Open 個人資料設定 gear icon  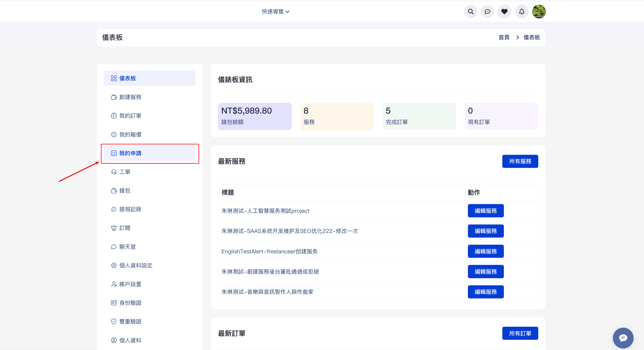point(114,265)
